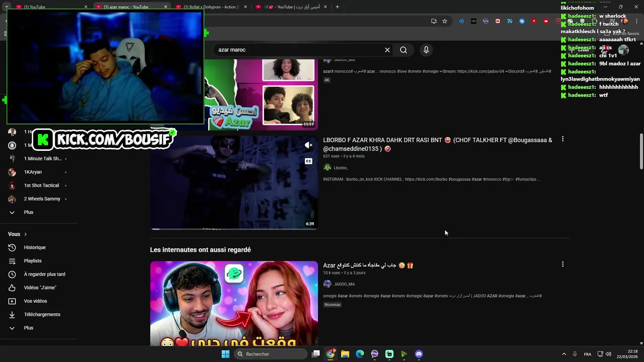This screenshot has height=362, width=644.
Task: Open the JADOO_MA channel under the Azar video
Action: pos(345,284)
